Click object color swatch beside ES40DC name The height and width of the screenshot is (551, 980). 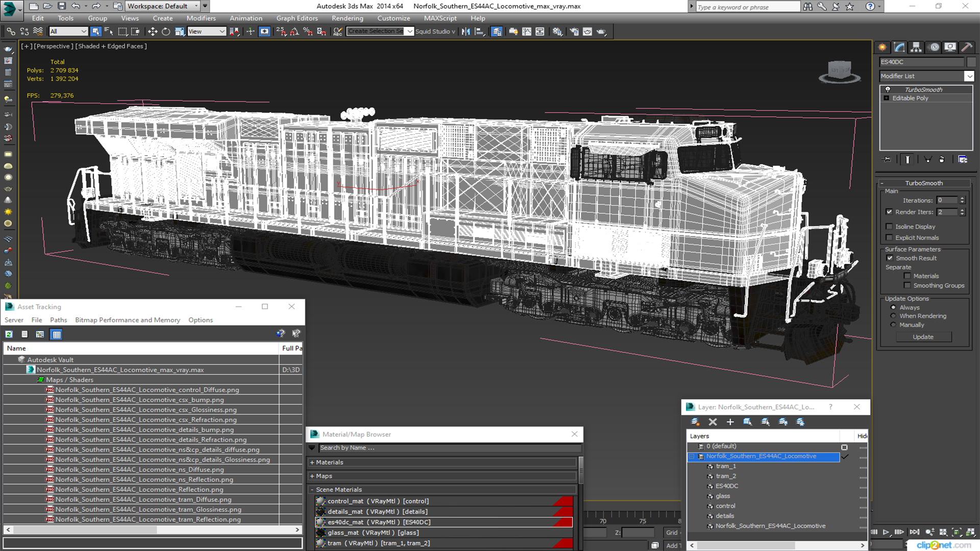click(x=971, y=62)
